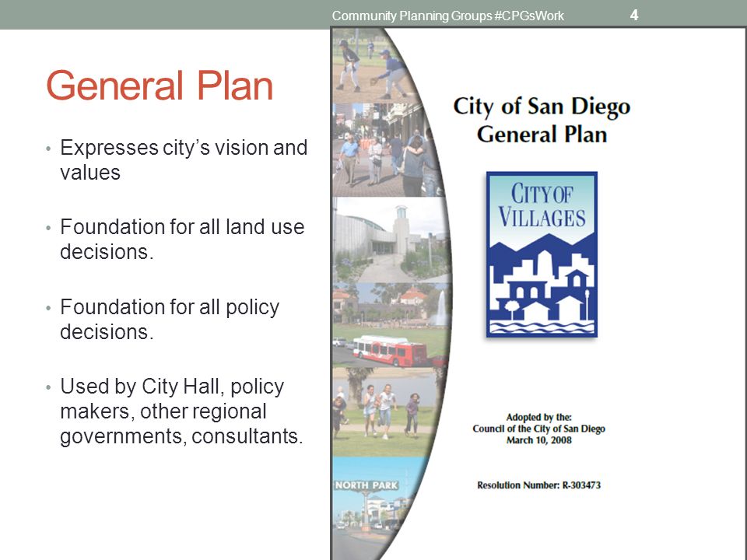Click the City of Villages logo

[542, 255]
